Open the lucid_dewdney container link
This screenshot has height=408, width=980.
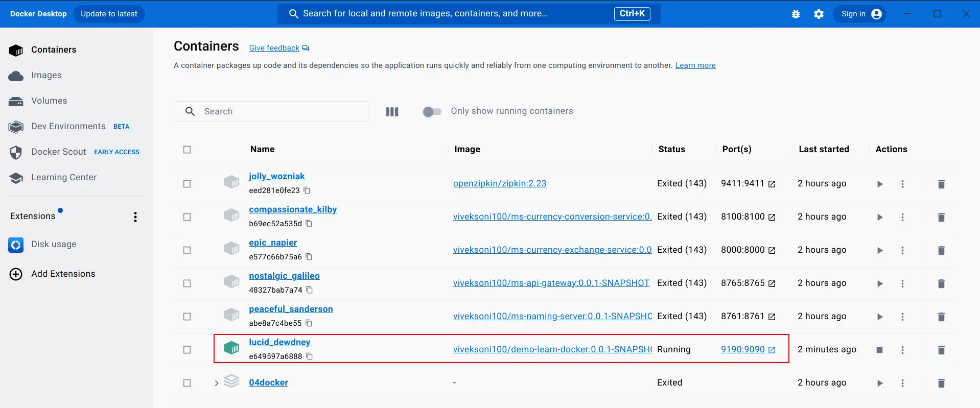[x=279, y=342]
